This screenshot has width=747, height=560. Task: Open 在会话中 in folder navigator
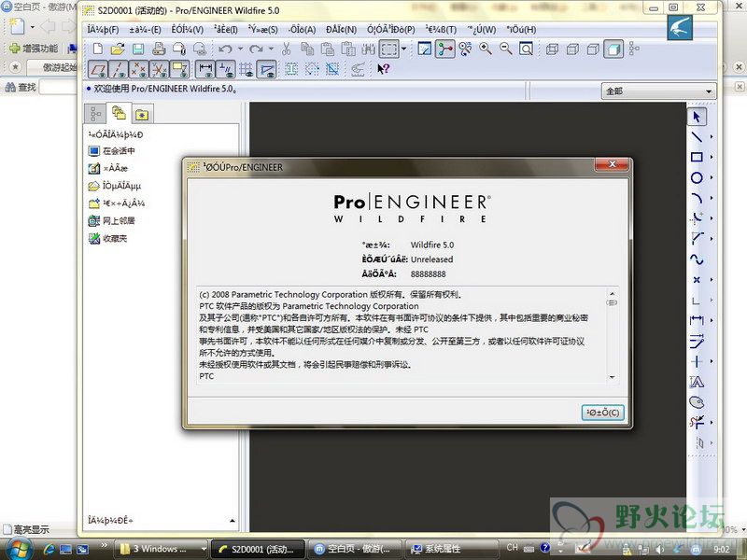112,151
